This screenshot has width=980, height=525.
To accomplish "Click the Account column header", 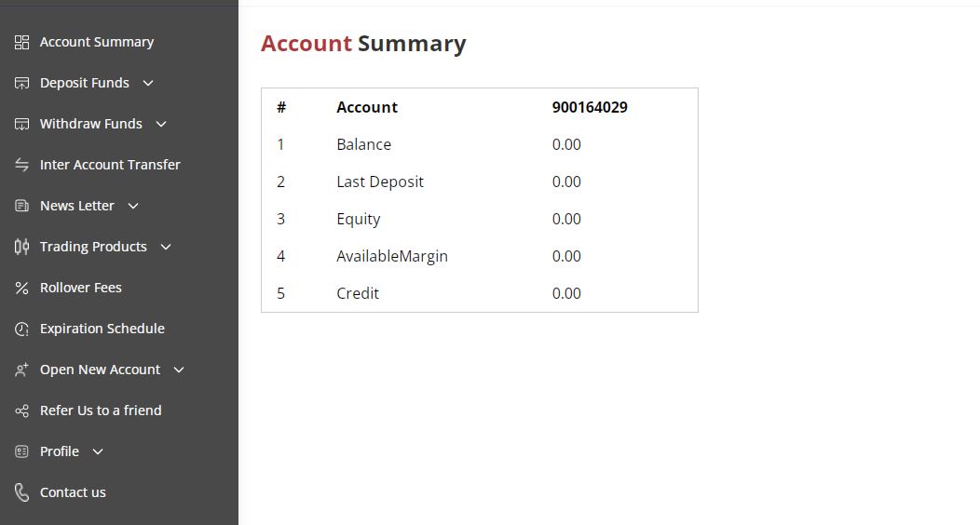I will [367, 107].
